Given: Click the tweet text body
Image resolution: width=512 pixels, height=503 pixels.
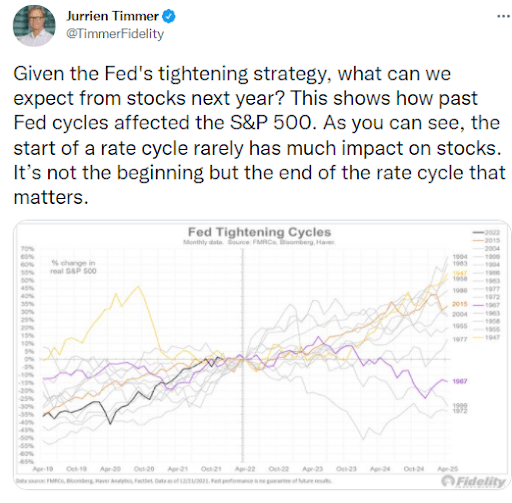Looking at the screenshot, I should pos(259,135).
